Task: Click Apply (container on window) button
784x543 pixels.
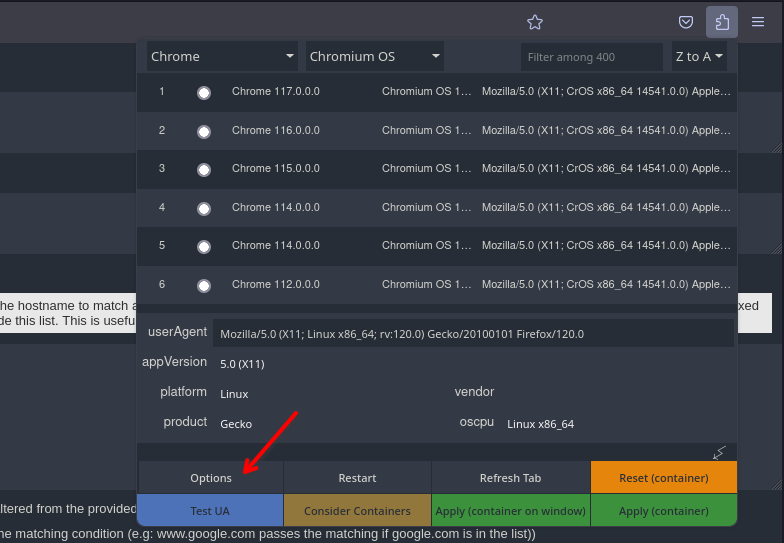Action: point(510,510)
